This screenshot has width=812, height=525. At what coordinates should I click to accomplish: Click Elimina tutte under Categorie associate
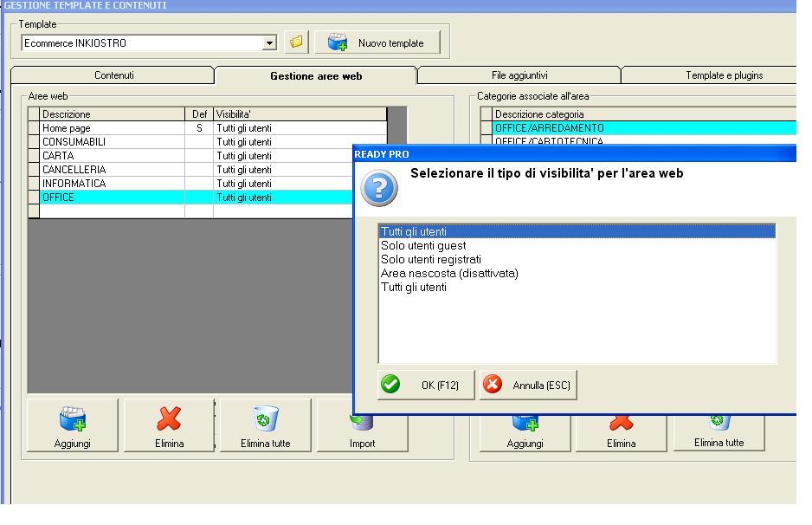pos(719,433)
